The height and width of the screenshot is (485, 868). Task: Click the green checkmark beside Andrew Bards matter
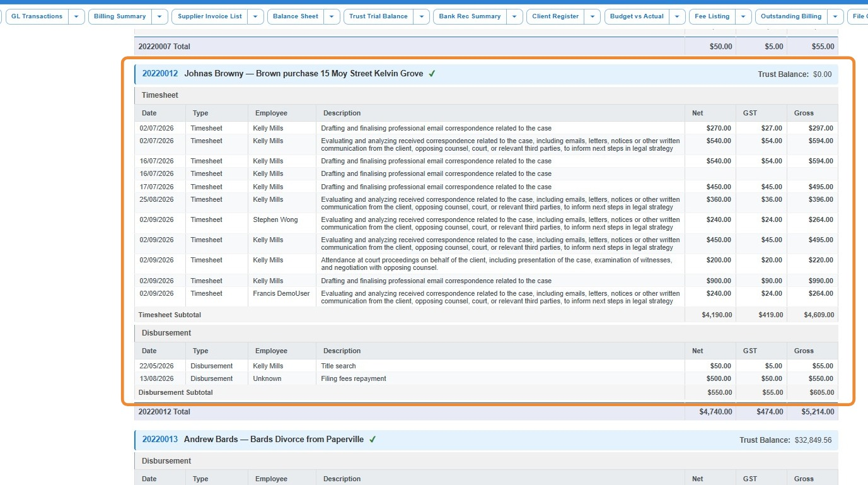coord(373,440)
